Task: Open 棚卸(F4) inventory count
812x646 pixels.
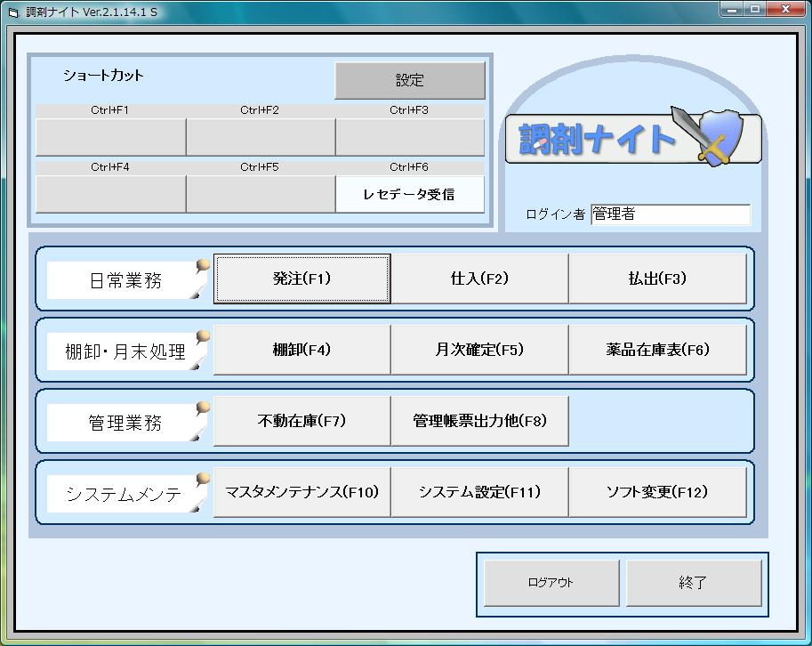Action: 301,350
